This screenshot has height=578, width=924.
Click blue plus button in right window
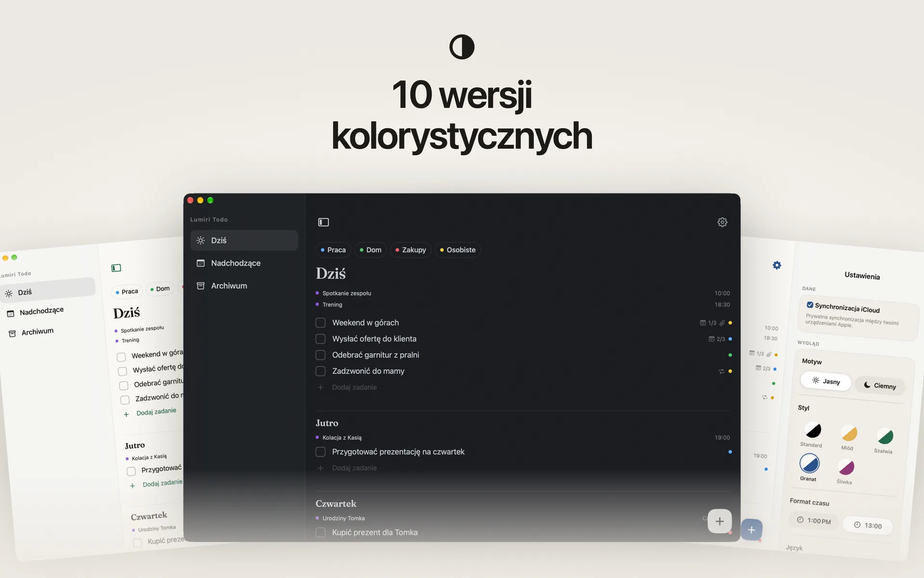[751, 530]
